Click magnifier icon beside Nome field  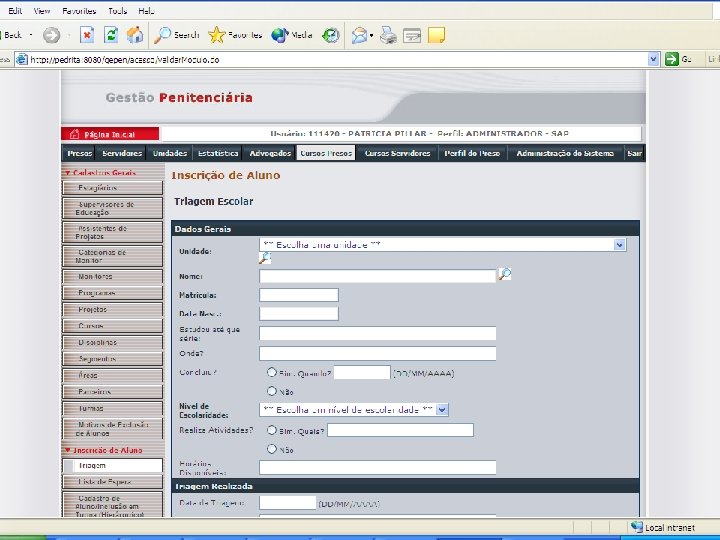(505, 274)
